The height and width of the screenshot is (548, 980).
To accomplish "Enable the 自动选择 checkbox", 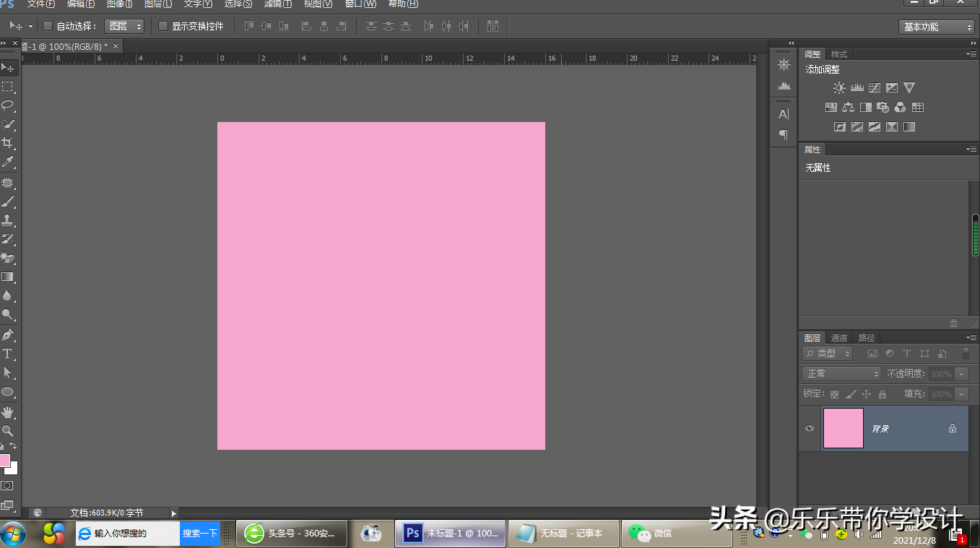I will tap(48, 26).
